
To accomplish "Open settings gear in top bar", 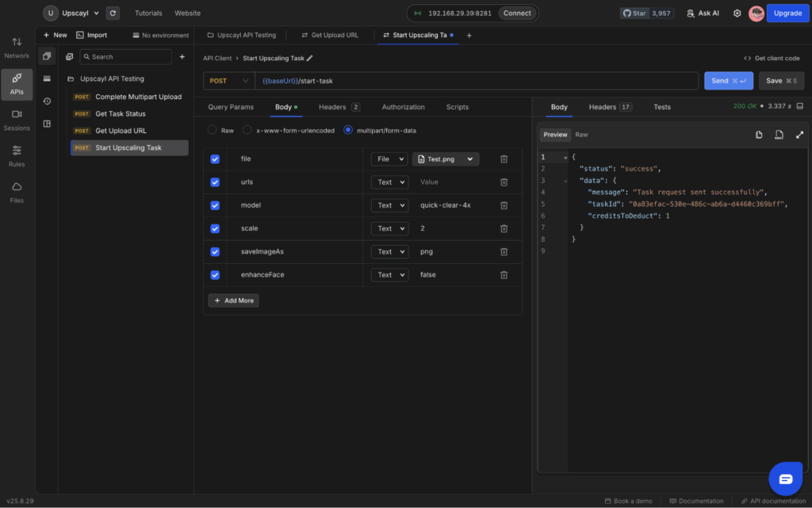I will [x=737, y=13].
